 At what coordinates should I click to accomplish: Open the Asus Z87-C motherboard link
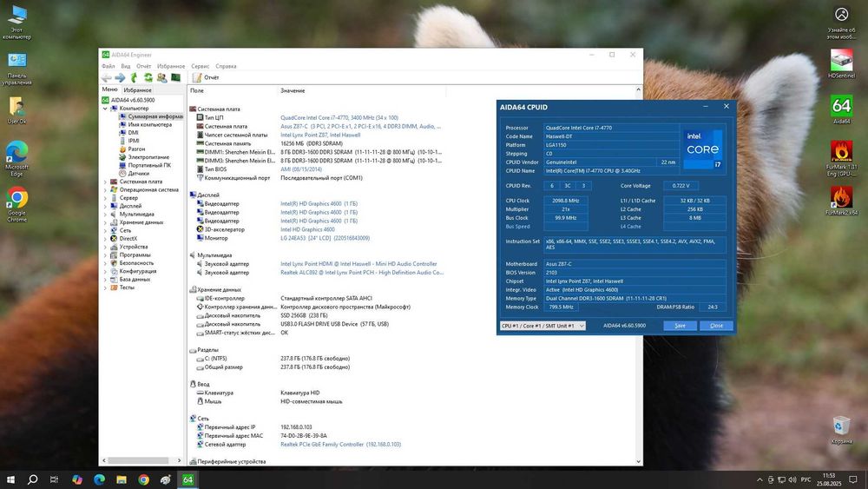pos(360,126)
